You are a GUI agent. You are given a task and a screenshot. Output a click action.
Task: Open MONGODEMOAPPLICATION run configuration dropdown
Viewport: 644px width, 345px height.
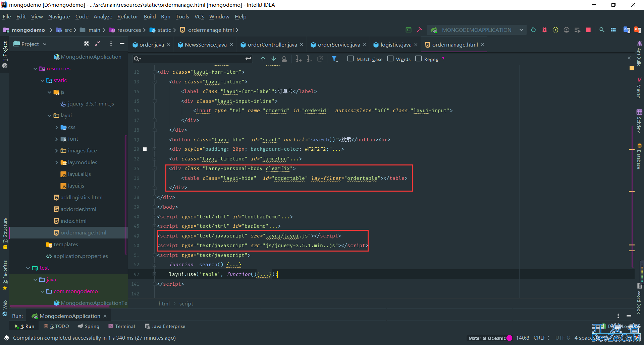click(477, 30)
